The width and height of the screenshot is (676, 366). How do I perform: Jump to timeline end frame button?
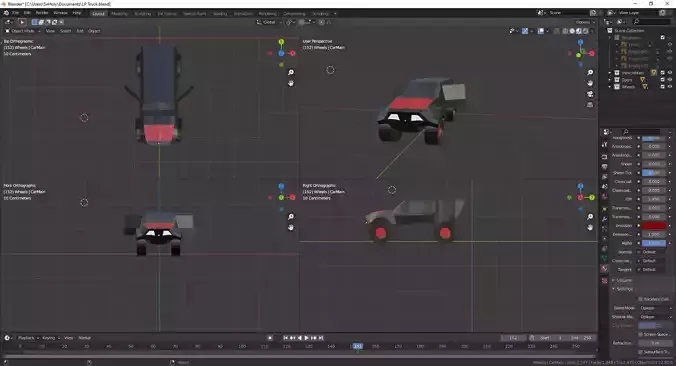(x=321, y=338)
